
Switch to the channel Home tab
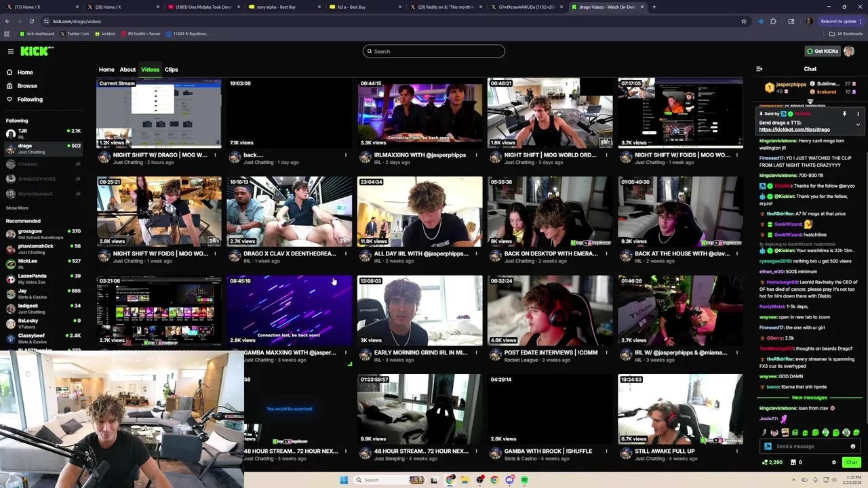(106, 70)
